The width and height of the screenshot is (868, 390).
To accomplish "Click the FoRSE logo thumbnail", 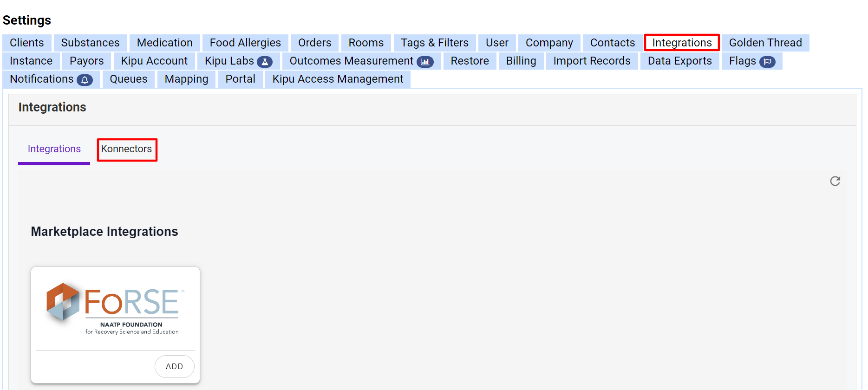I will tap(115, 308).
